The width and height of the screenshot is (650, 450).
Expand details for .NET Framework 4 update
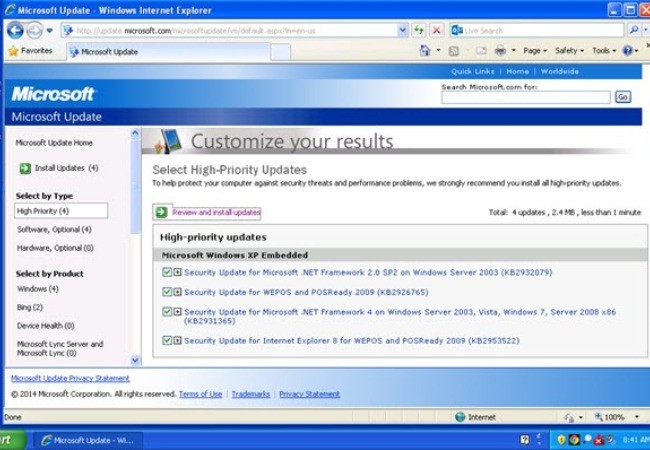[x=177, y=312]
